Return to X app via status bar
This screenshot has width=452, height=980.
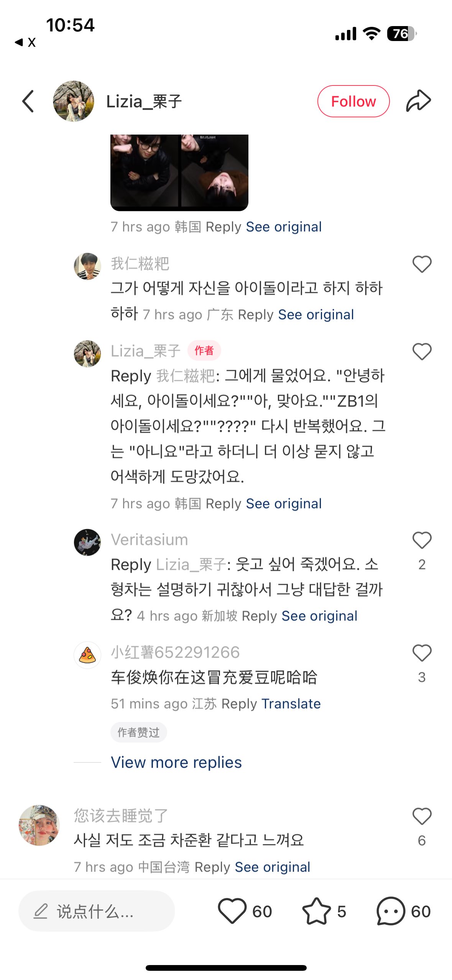click(x=25, y=42)
